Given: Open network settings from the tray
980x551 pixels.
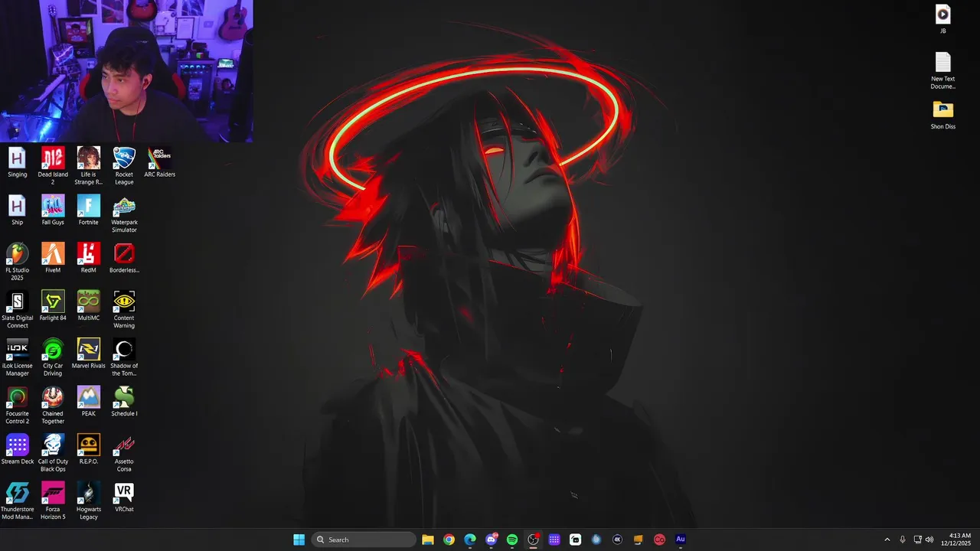Looking at the screenshot, I should pyautogui.click(x=918, y=540).
